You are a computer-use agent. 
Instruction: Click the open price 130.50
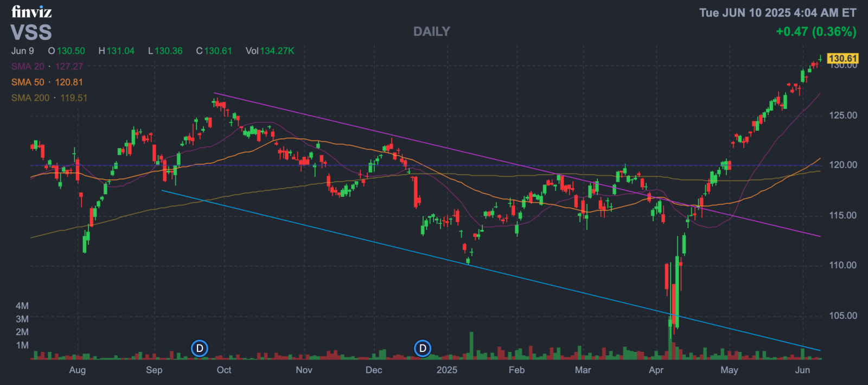tap(71, 50)
